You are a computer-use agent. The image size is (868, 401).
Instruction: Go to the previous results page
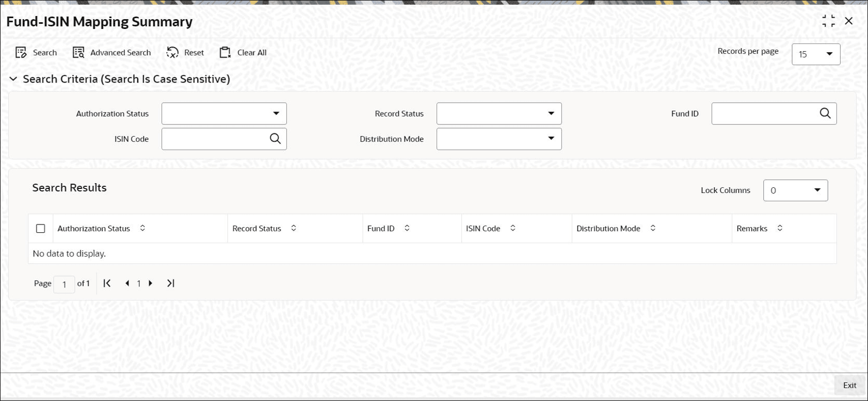(127, 283)
